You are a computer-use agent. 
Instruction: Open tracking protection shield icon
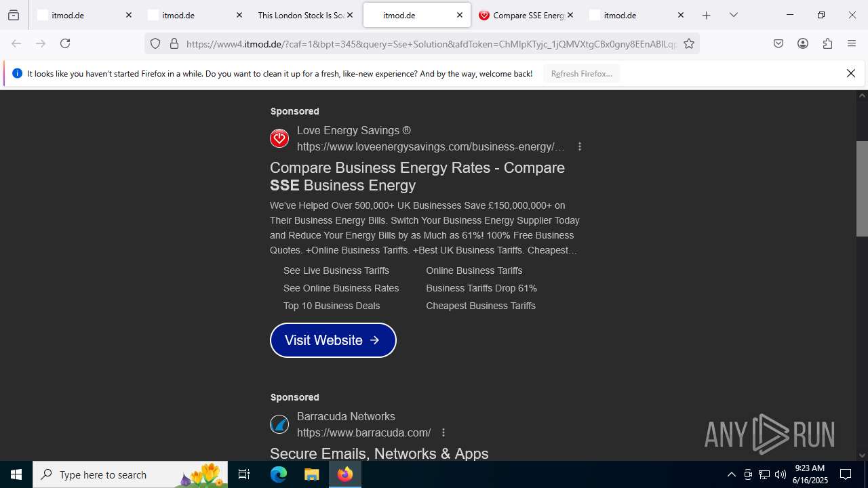tap(155, 43)
